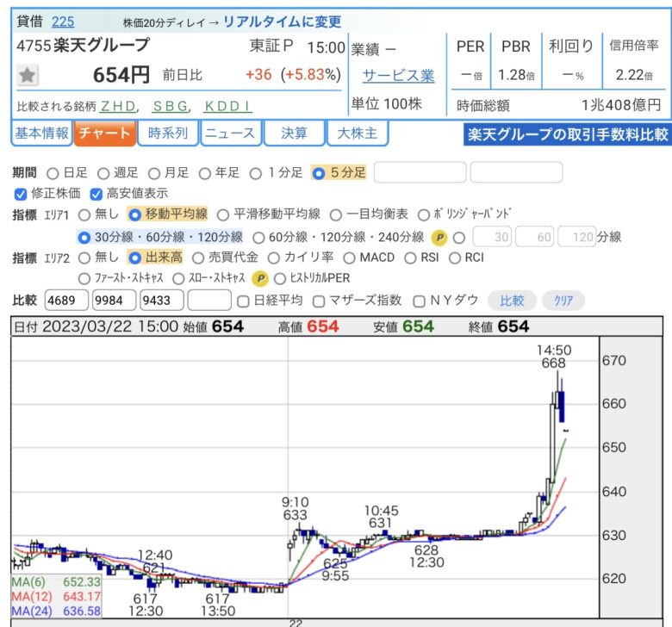
Task: Click the 60 minute-line input field
Action: click(534, 237)
